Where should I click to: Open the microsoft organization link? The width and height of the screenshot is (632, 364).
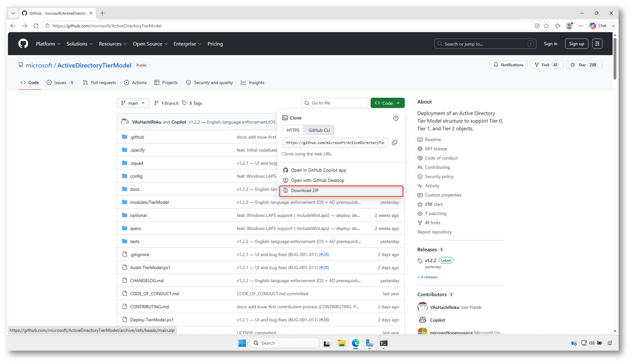coord(39,65)
